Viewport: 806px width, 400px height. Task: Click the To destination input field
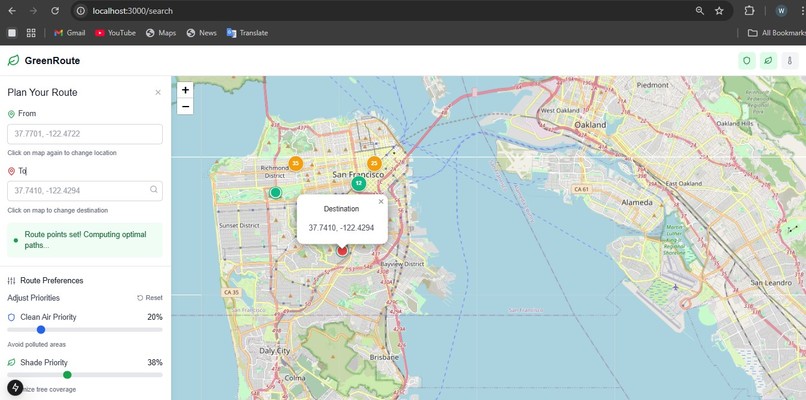coord(85,191)
